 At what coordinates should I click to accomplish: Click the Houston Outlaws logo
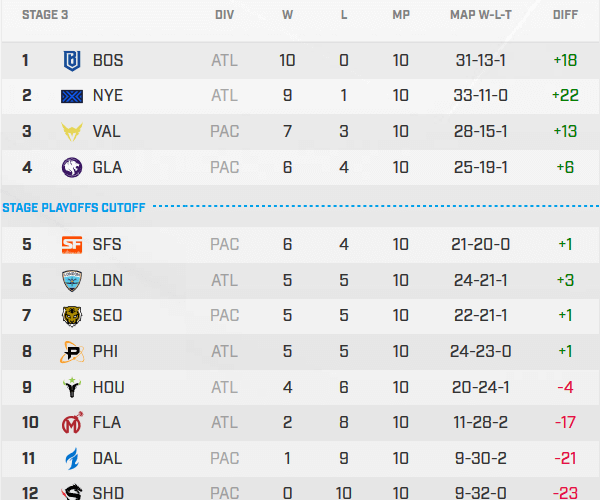tap(73, 387)
